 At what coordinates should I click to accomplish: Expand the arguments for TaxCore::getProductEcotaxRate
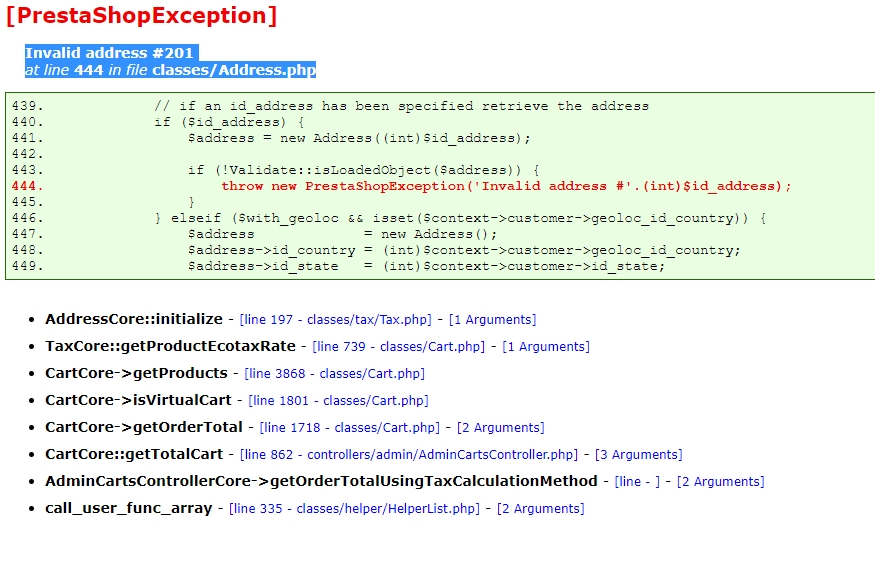point(546,347)
